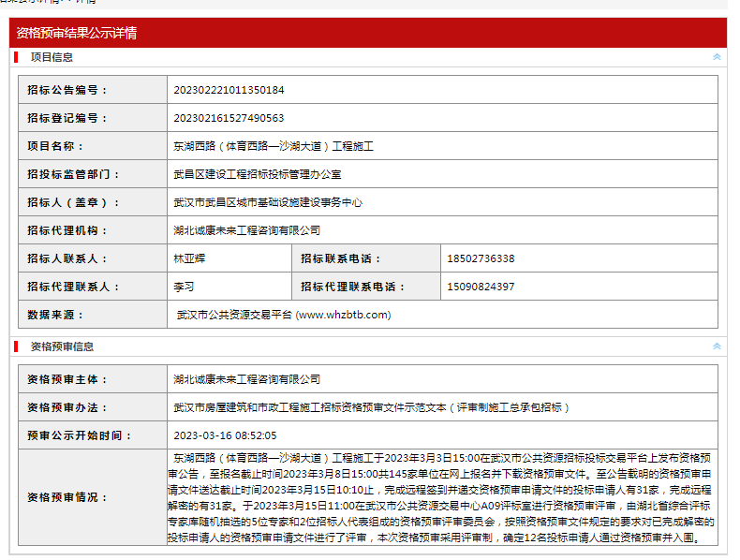740x560 pixels.
Task: Click project name 东湖西路（体育西路—沙湖大道）工程施工
Action: (274, 146)
